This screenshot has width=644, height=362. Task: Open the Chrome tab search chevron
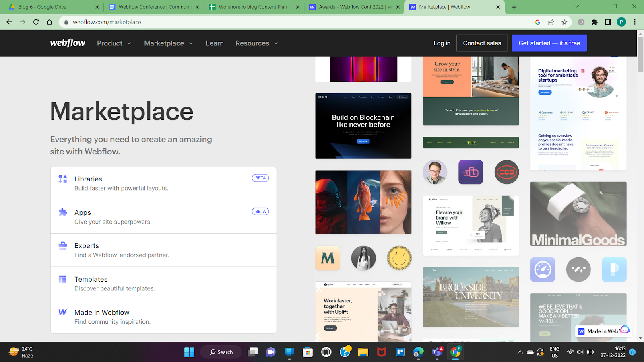click(576, 6)
